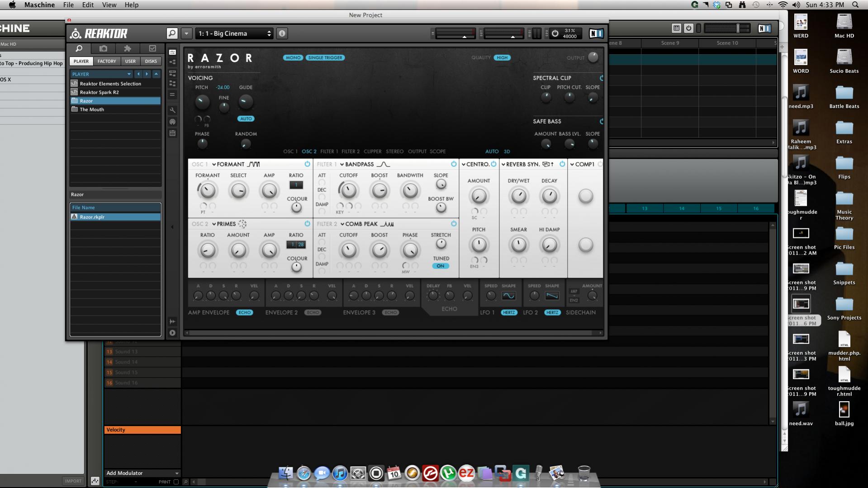This screenshot has width=868, height=488.
Task: Toggle the SINGLE TRIGGER button
Action: pos(325,57)
